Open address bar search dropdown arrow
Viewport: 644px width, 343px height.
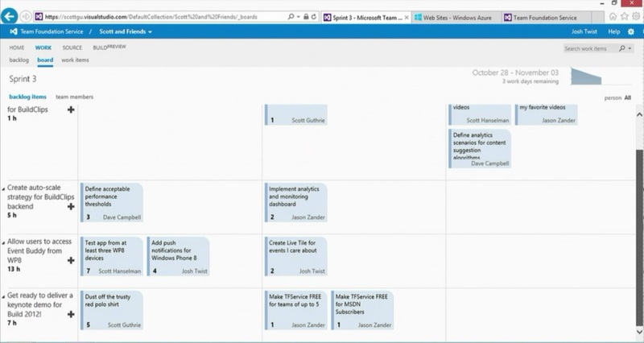click(298, 17)
